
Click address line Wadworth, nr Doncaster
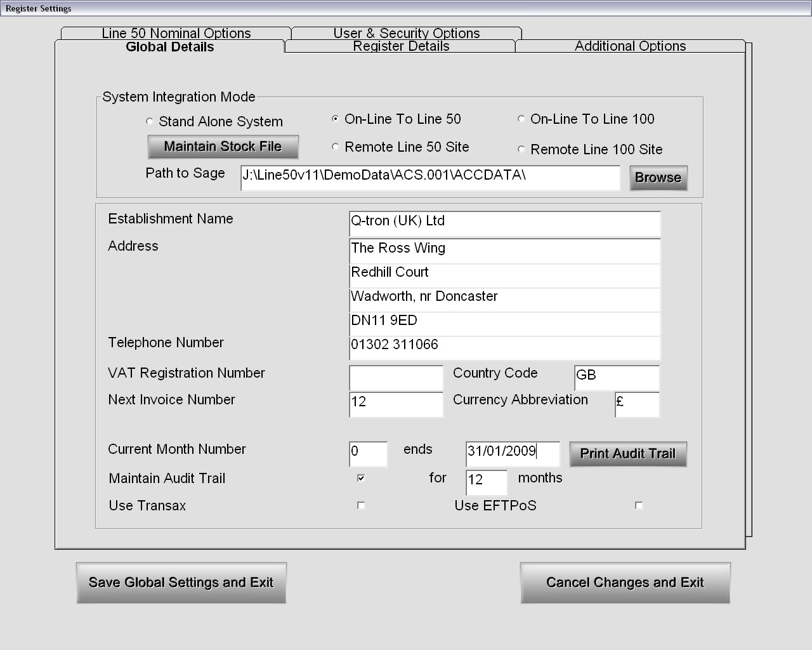505,300
